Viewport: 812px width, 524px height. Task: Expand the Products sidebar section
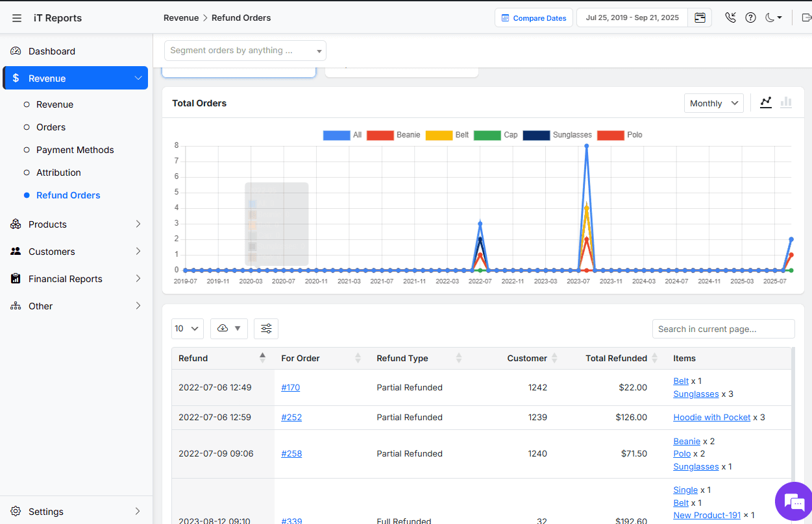pos(49,224)
